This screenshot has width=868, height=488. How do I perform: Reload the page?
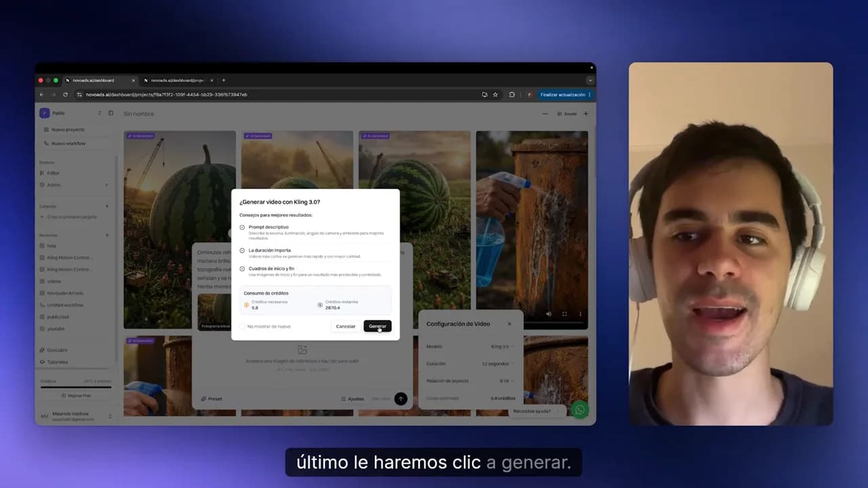pos(64,94)
